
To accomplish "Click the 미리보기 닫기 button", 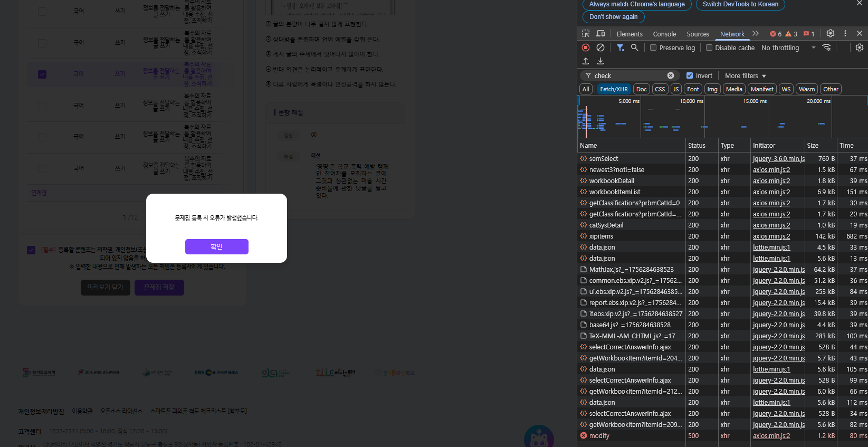I will tap(105, 287).
